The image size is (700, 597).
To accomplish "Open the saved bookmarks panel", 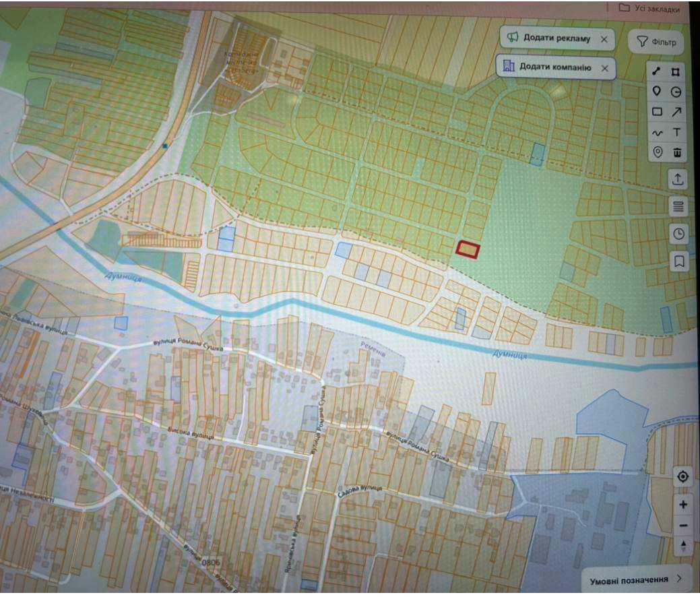I will click(x=679, y=261).
